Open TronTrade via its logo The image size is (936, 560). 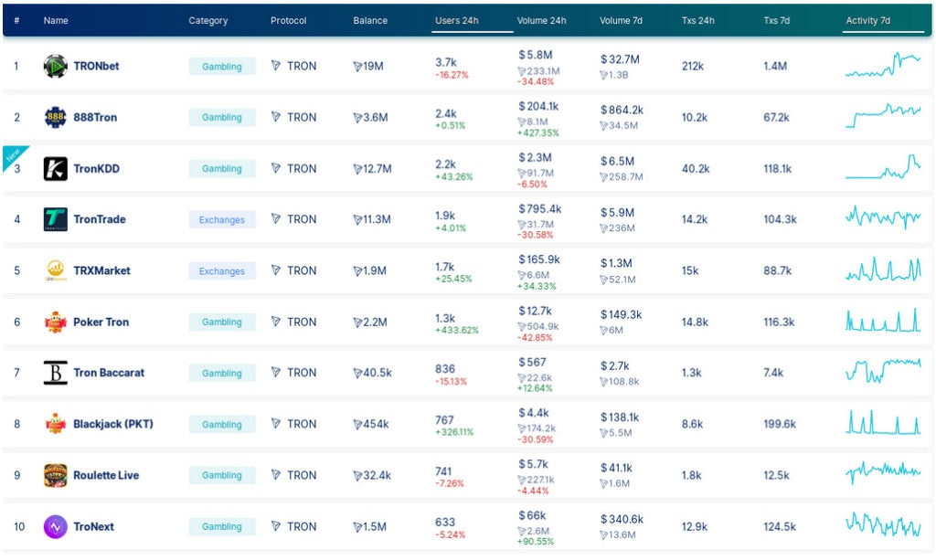[55, 219]
